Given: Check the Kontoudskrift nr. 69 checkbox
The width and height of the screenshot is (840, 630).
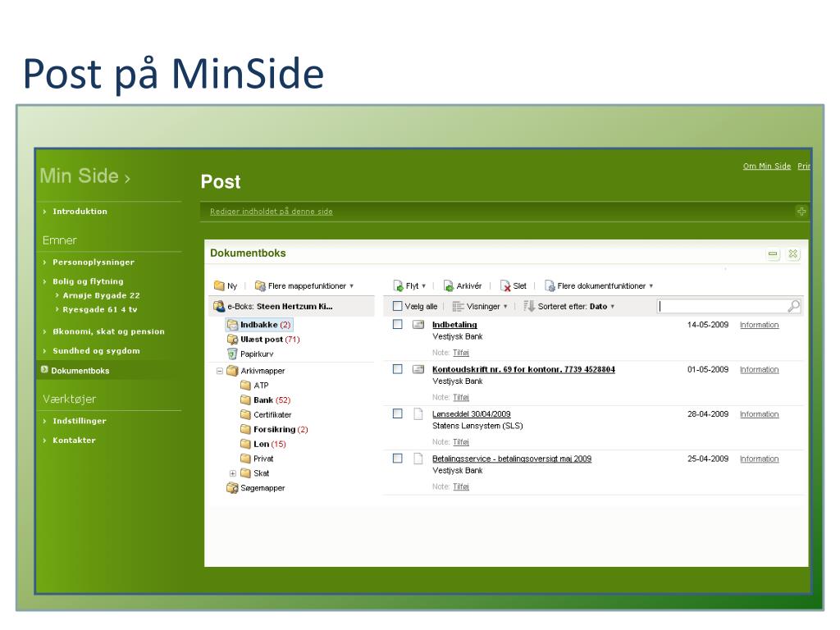Looking at the screenshot, I should point(398,368).
